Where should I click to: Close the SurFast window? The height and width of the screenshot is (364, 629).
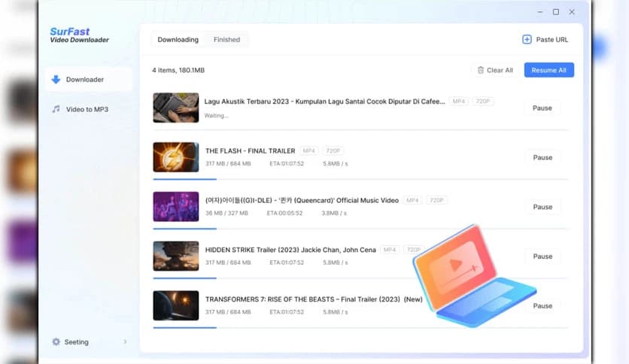tap(572, 12)
